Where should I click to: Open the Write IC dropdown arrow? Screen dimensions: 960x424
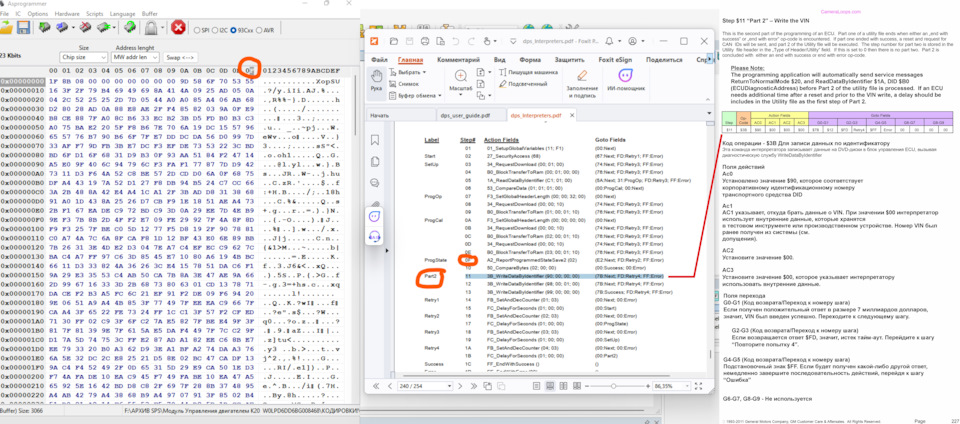(73, 28)
